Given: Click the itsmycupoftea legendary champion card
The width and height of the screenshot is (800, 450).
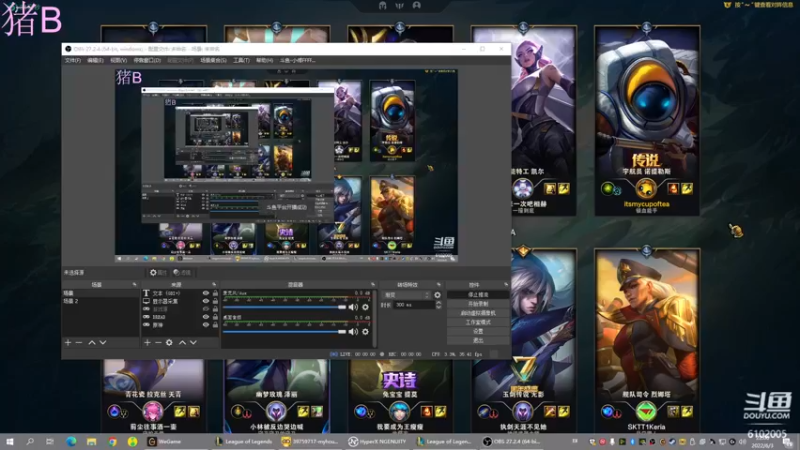Looking at the screenshot, I should pyautogui.click(x=647, y=121).
